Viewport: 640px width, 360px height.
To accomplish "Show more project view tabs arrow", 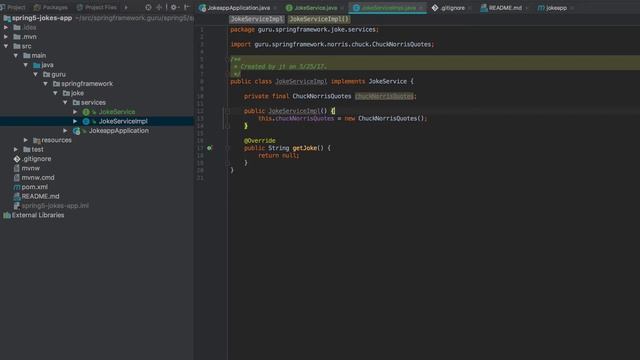I will click(126, 7).
